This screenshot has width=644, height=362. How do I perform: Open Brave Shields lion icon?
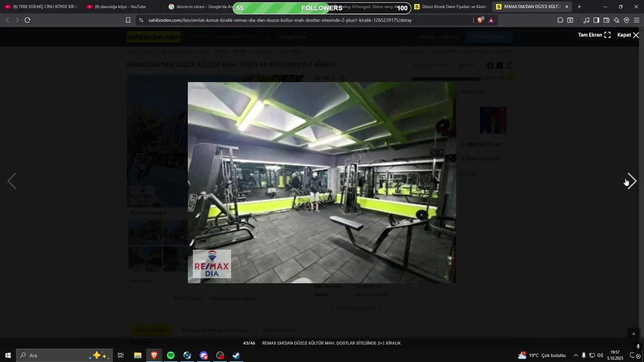click(480, 20)
